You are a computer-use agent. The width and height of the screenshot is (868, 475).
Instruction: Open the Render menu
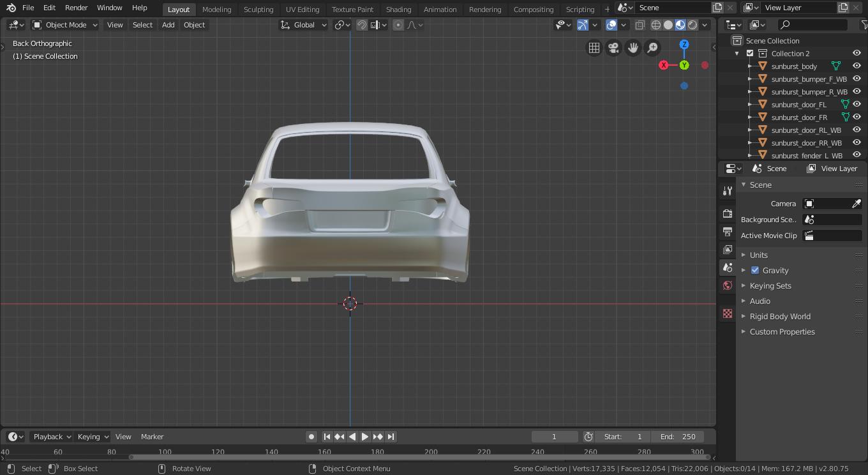[x=76, y=8]
